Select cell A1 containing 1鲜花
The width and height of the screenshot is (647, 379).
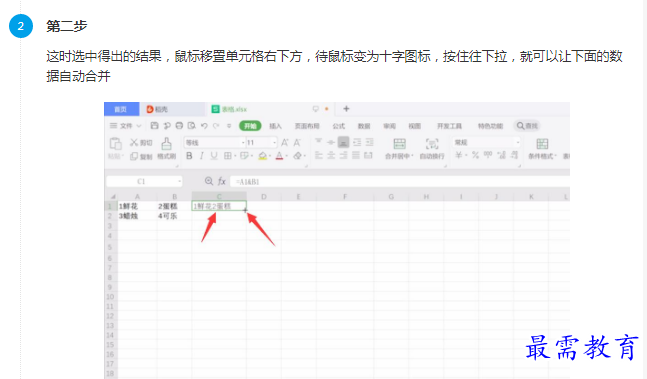pyautogui.click(x=137, y=206)
